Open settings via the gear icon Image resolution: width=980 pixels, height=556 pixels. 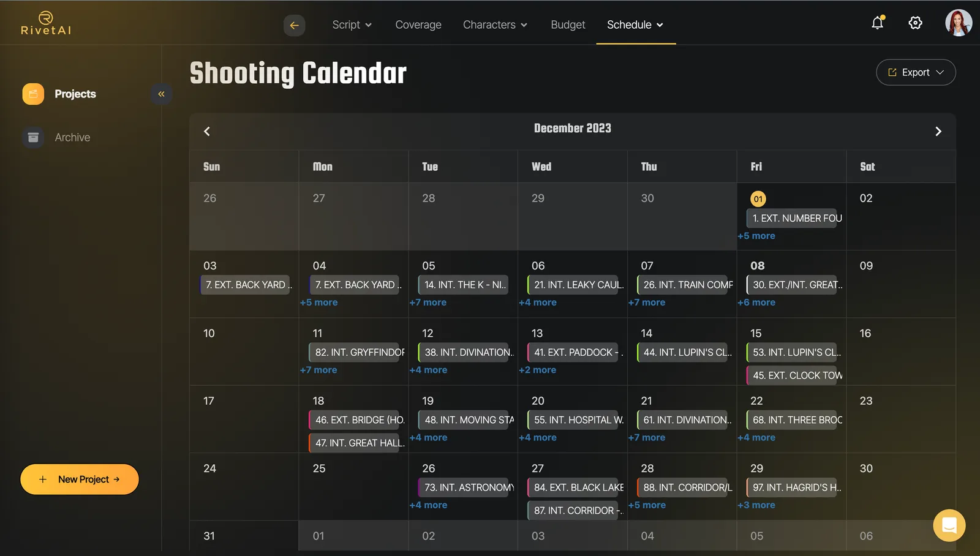[915, 23]
